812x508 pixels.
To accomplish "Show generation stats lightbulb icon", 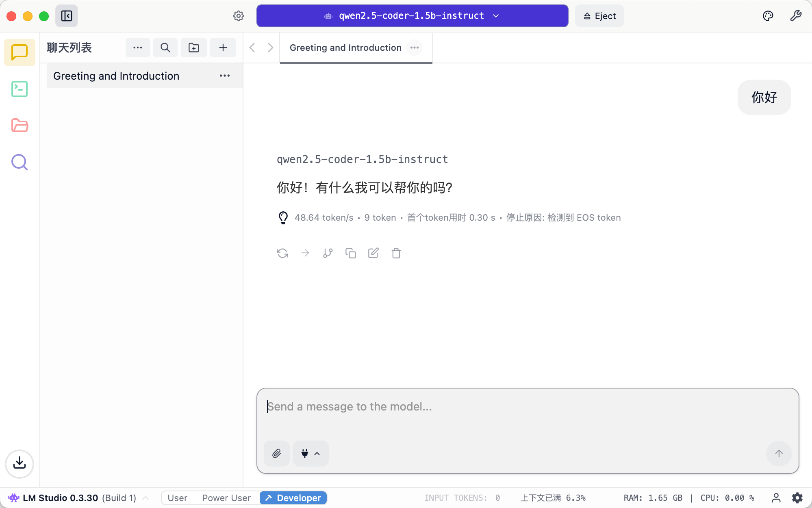I will (x=283, y=218).
